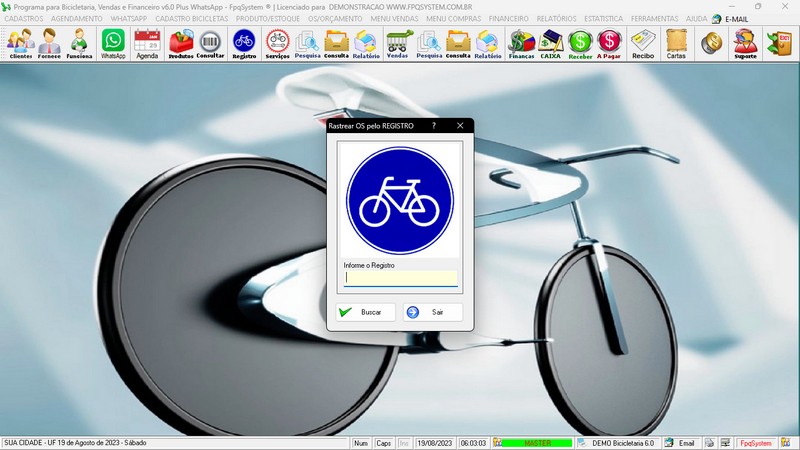The height and width of the screenshot is (450, 800).
Task: Open the WHATSAPP menu
Action: (x=129, y=18)
